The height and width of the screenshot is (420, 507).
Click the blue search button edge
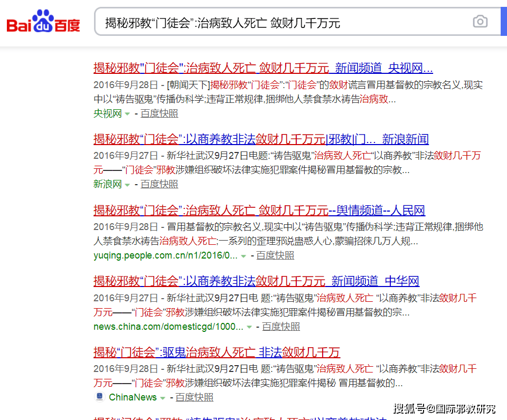pos(504,22)
